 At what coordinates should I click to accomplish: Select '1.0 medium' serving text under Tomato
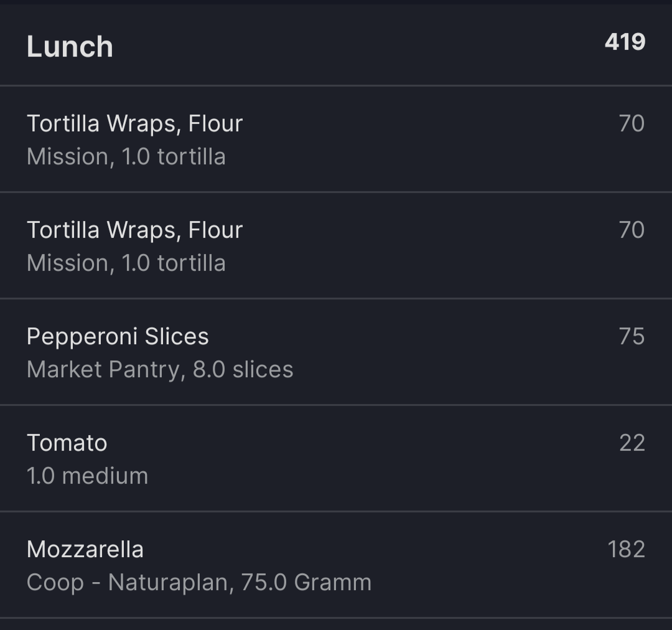click(88, 476)
